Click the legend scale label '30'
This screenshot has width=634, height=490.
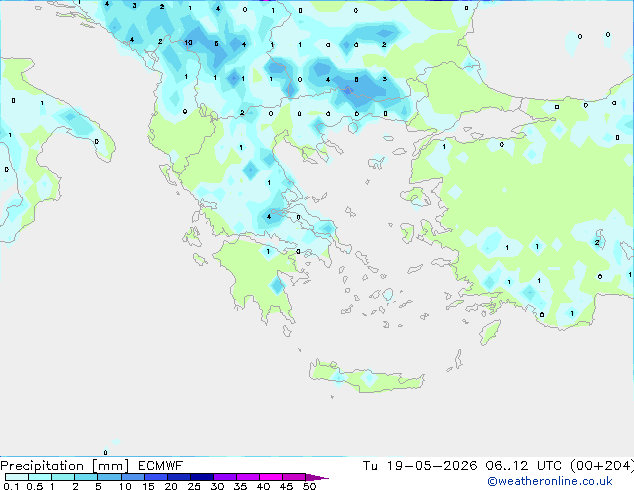click(218, 486)
